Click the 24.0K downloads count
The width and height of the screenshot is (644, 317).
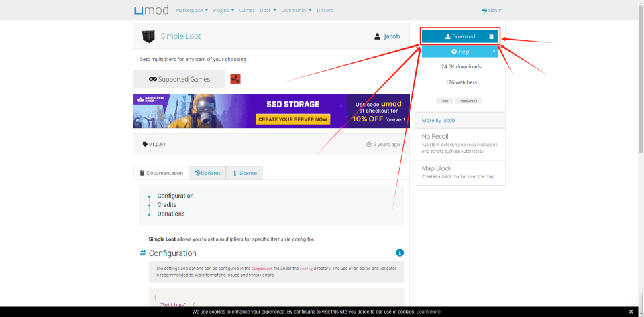click(462, 66)
